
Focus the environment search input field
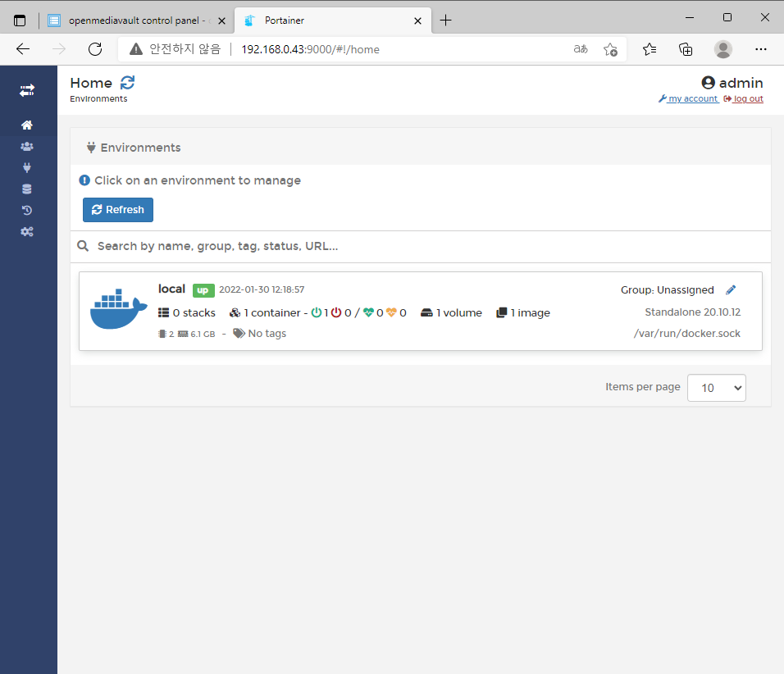pyautogui.click(x=430, y=246)
